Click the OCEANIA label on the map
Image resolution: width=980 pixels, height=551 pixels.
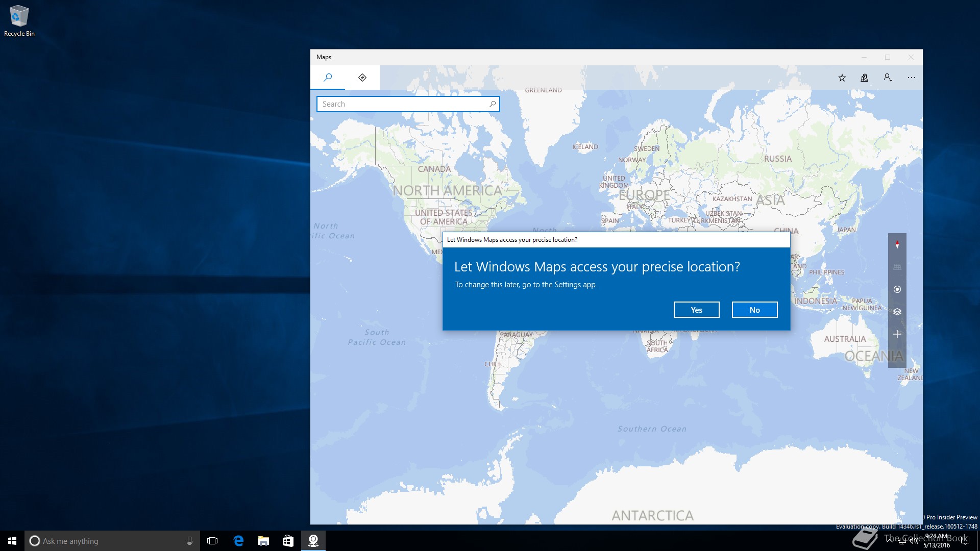[x=874, y=356]
